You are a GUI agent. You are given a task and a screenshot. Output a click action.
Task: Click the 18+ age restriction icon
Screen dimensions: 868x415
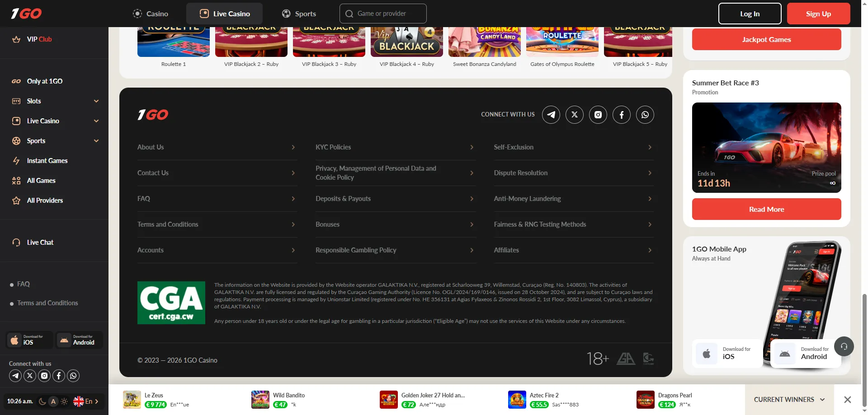click(598, 359)
